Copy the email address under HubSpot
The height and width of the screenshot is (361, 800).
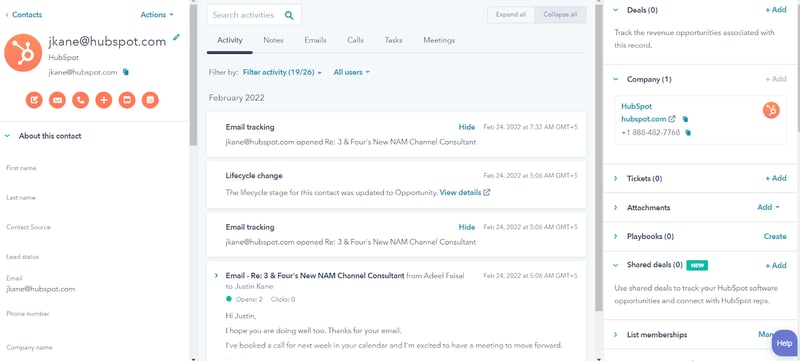(x=126, y=72)
